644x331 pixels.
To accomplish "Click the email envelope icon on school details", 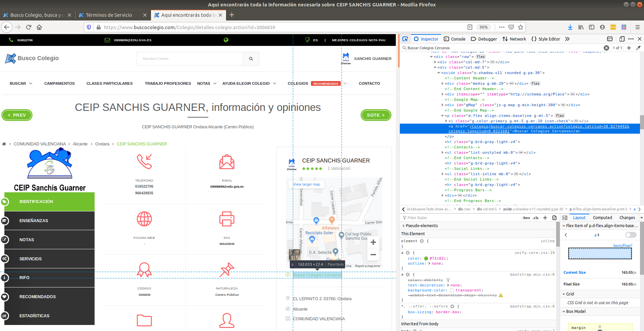I will point(227,161).
